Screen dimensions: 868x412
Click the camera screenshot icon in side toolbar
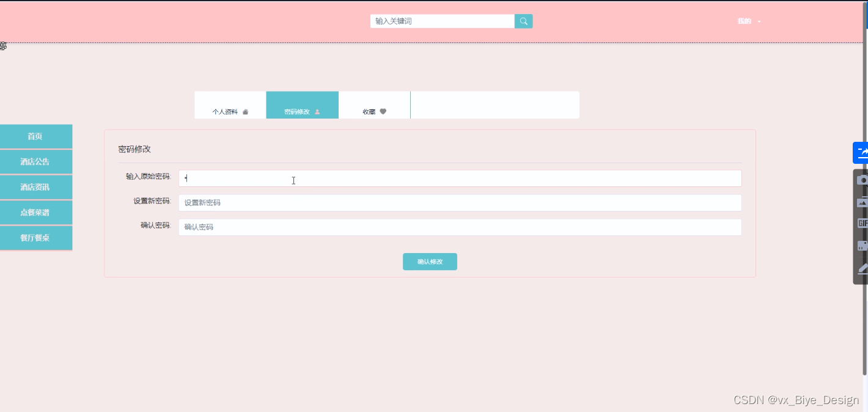(x=862, y=180)
